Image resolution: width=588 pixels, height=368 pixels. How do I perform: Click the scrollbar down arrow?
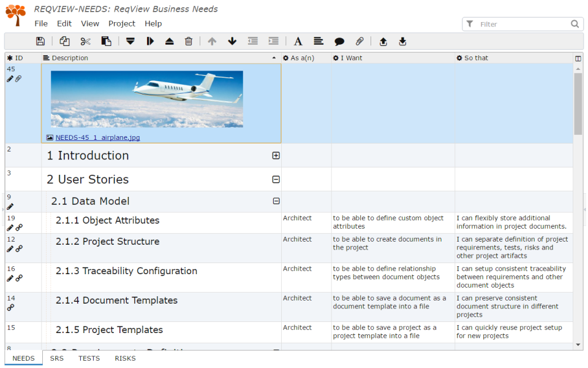click(x=578, y=345)
